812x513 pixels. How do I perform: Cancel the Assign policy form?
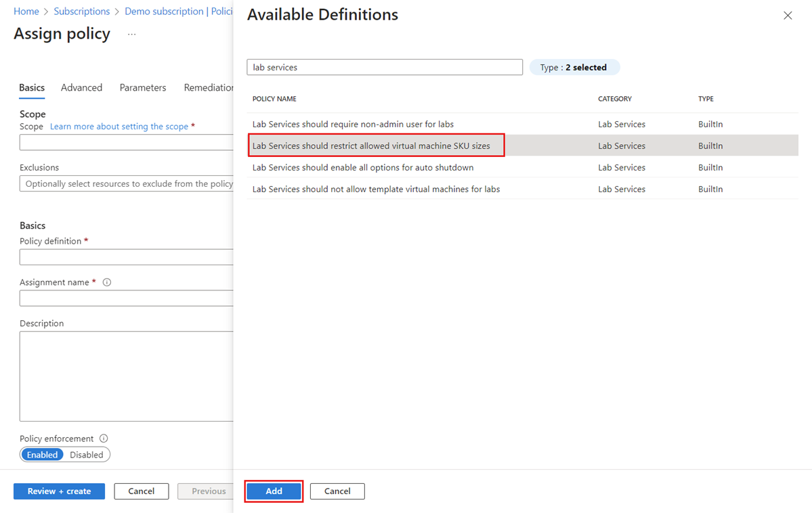[142, 491]
